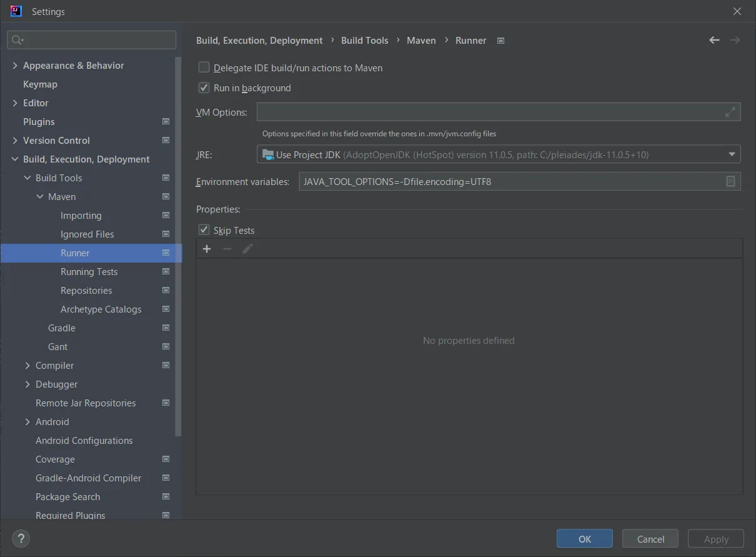The width and height of the screenshot is (756, 557).
Task: Collapse the Maven node
Action: [40, 196]
